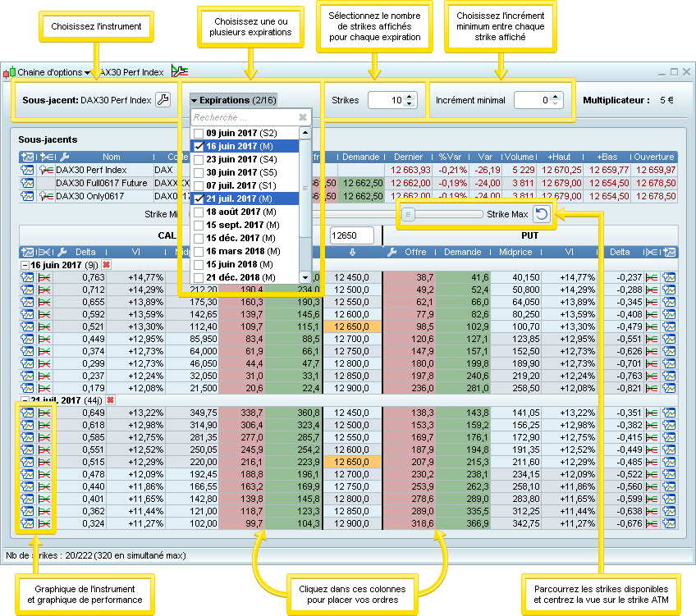Clear the expiration search field with the X icon
Viewport: 696px width, 616px height.
(x=302, y=117)
